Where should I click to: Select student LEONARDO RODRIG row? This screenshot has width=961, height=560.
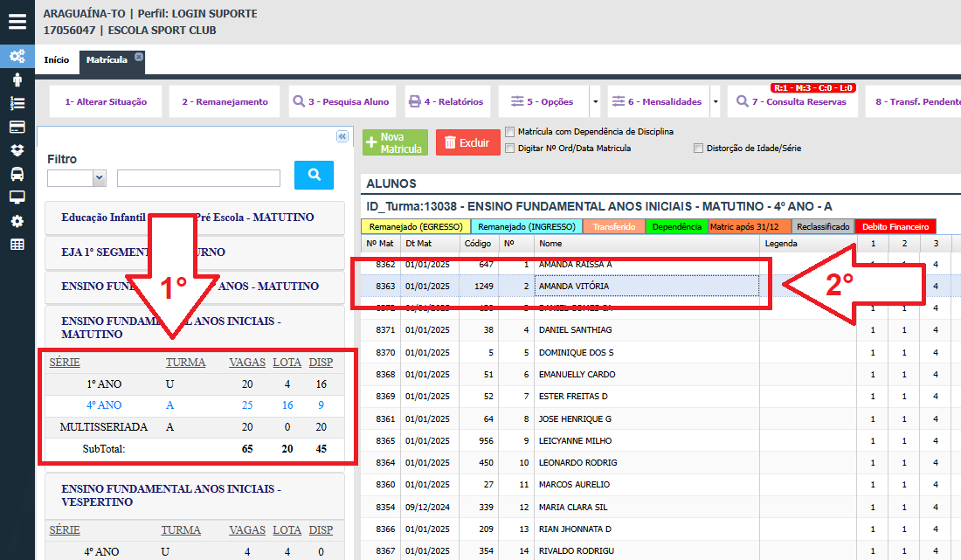click(x=660, y=462)
